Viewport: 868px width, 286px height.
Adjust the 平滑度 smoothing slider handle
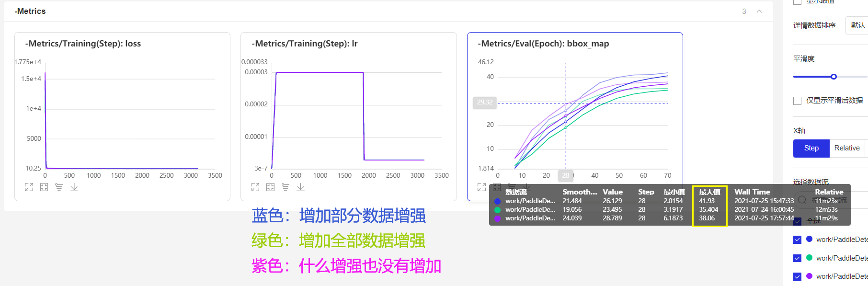pyautogui.click(x=834, y=77)
